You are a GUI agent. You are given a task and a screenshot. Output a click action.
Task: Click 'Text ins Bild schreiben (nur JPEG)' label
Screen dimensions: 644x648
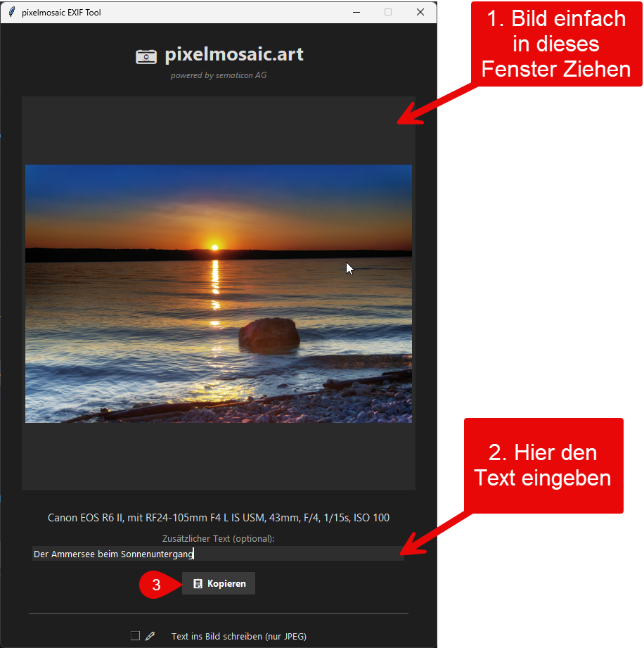[x=239, y=637]
